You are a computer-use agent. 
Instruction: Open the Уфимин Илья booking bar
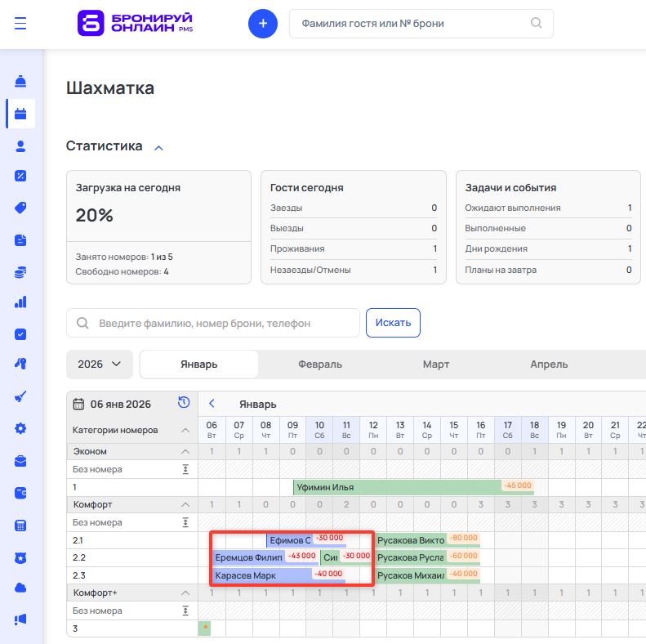tap(396, 487)
